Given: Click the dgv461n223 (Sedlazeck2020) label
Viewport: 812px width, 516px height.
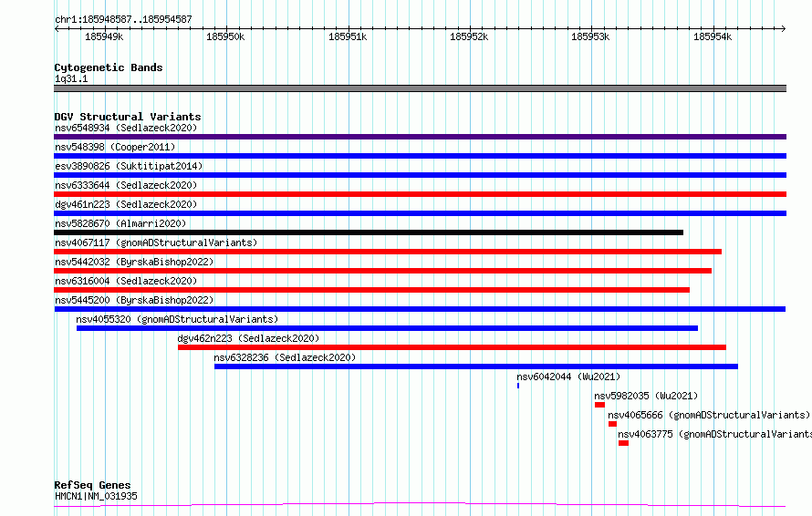Looking at the screenshot, I should pos(126,204).
